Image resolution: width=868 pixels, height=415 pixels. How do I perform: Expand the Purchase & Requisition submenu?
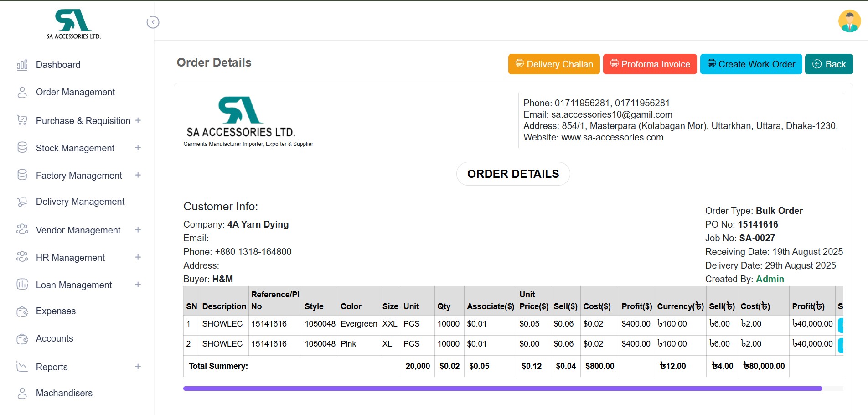(138, 120)
